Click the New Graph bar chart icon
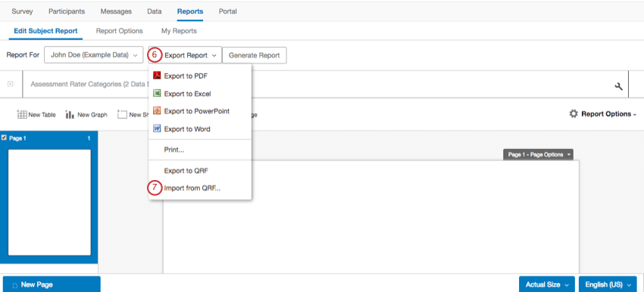 (x=70, y=115)
